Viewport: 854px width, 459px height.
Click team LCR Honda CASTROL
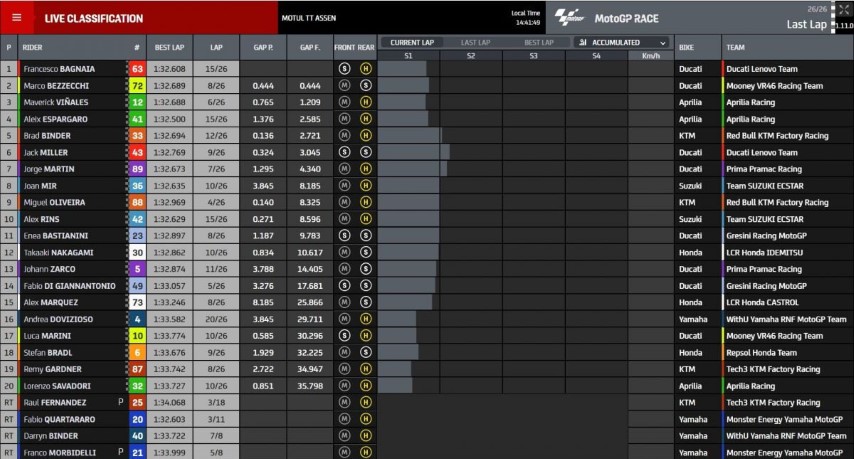point(762,302)
